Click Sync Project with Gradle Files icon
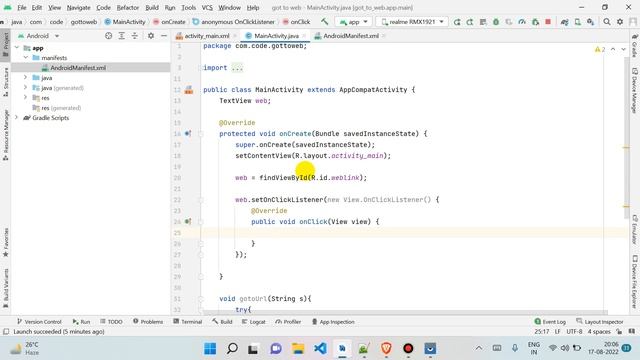The image size is (640, 360). click(564, 22)
